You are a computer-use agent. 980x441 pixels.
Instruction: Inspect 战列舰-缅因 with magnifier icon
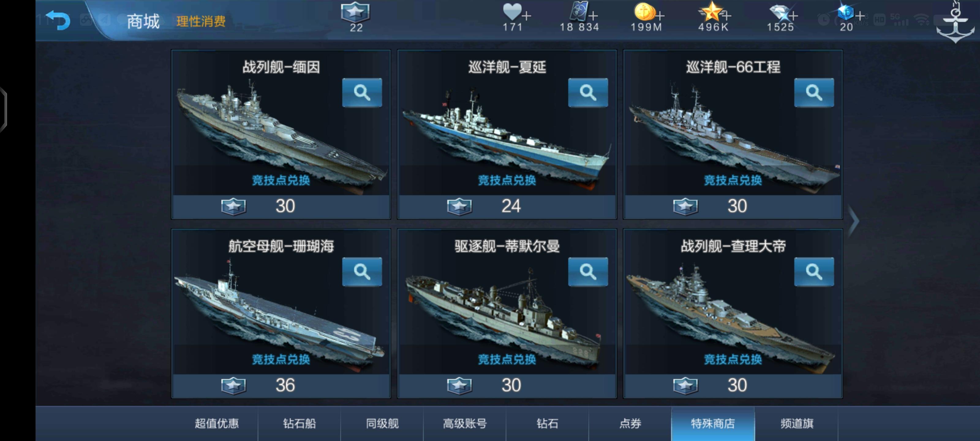(362, 92)
